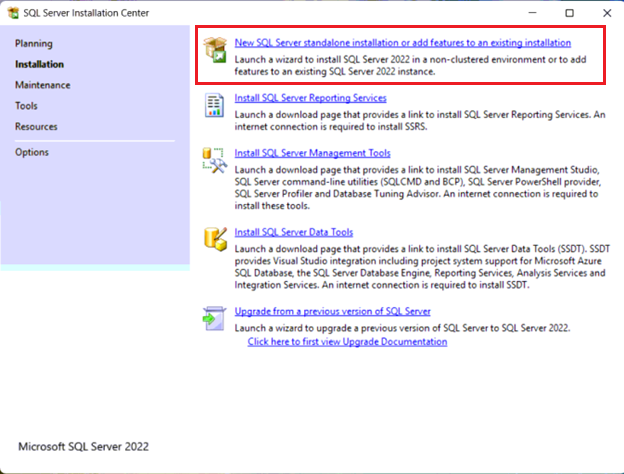The image size is (624, 474).
Task: Minimize the Installation Center window
Action: click(532, 13)
